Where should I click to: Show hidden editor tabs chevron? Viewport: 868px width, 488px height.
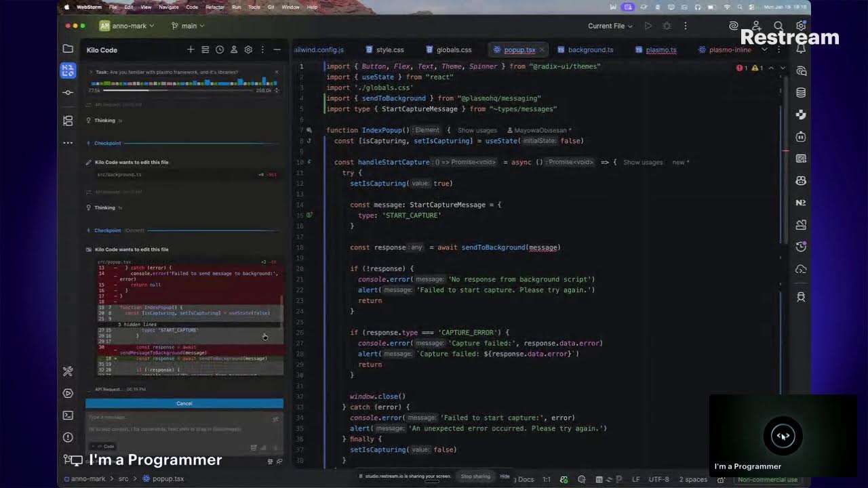pyautogui.click(x=764, y=49)
